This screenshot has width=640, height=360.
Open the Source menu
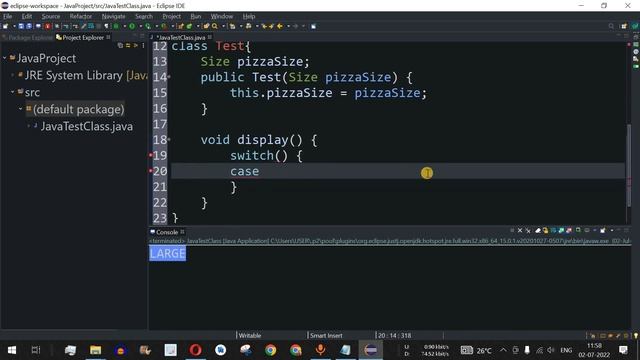click(51, 16)
